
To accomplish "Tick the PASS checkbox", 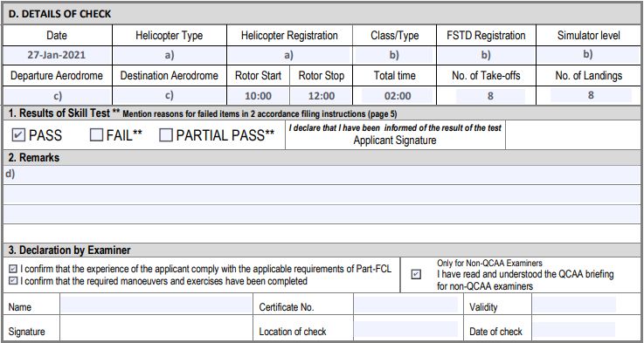I will (x=18, y=135).
